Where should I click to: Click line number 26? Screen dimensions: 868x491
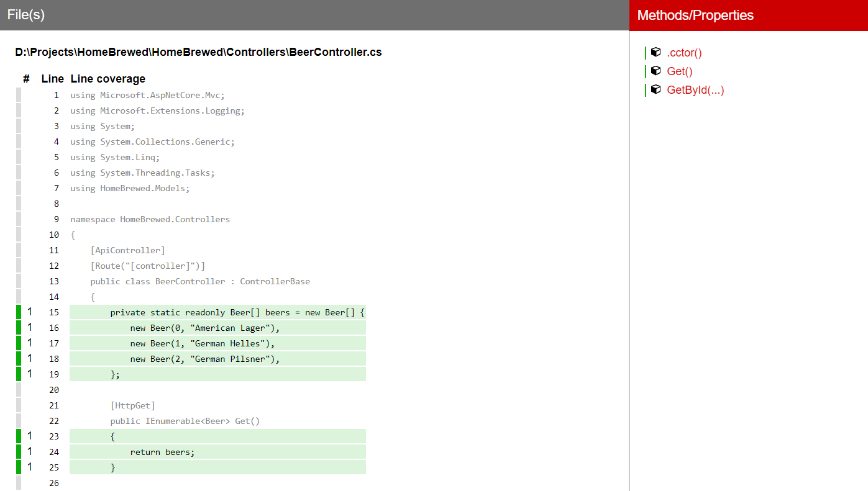[54, 483]
